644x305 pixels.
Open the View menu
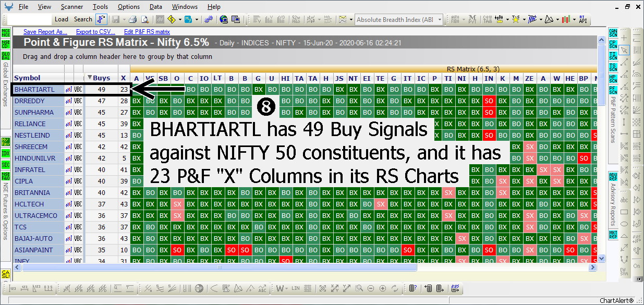coord(45,7)
